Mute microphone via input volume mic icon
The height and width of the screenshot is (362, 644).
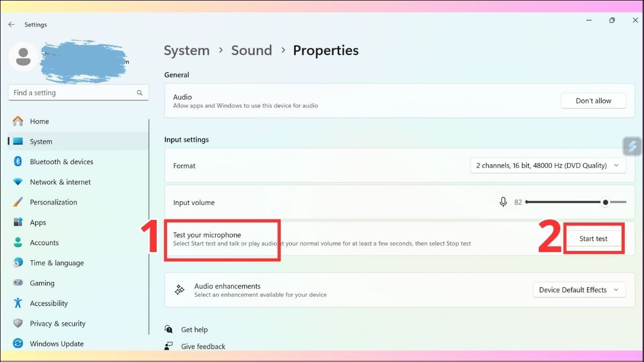503,202
